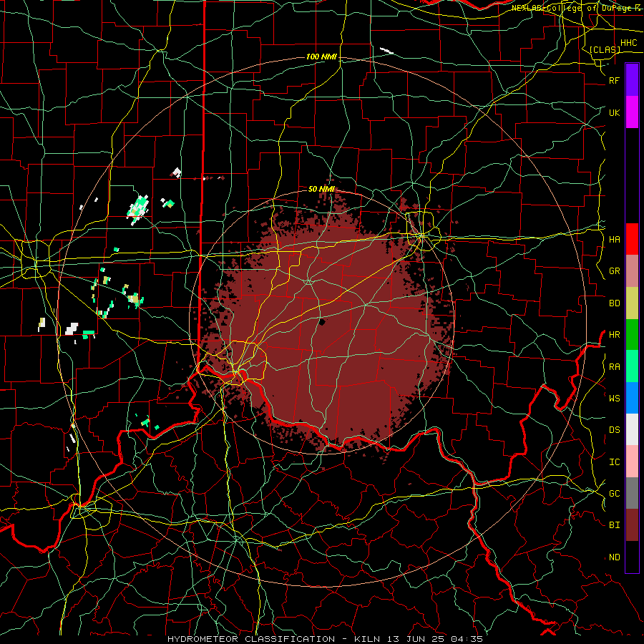The width and height of the screenshot is (644, 644).
Task: Click the "RF" legend label
Action: tap(614, 80)
